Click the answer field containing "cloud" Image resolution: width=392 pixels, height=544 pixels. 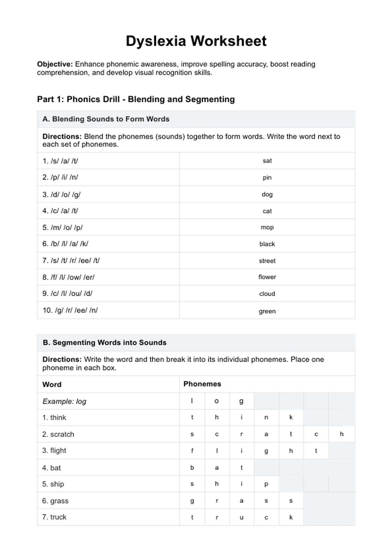pyautogui.click(x=267, y=294)
